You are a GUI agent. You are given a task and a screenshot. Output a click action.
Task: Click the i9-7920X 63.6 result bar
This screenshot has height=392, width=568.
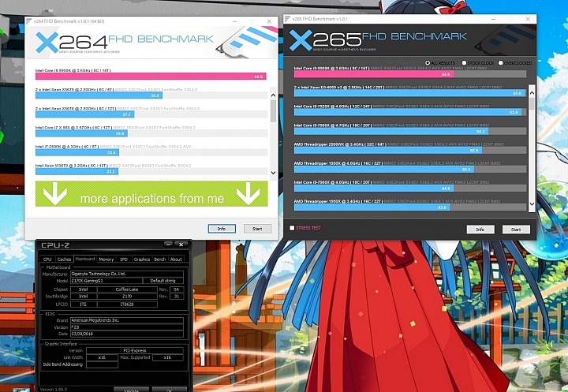point(408,112)
